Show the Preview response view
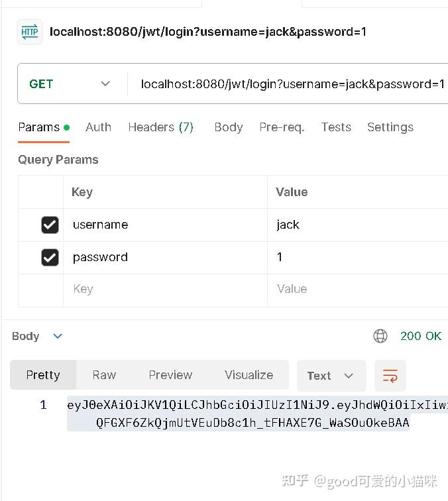 170,375
